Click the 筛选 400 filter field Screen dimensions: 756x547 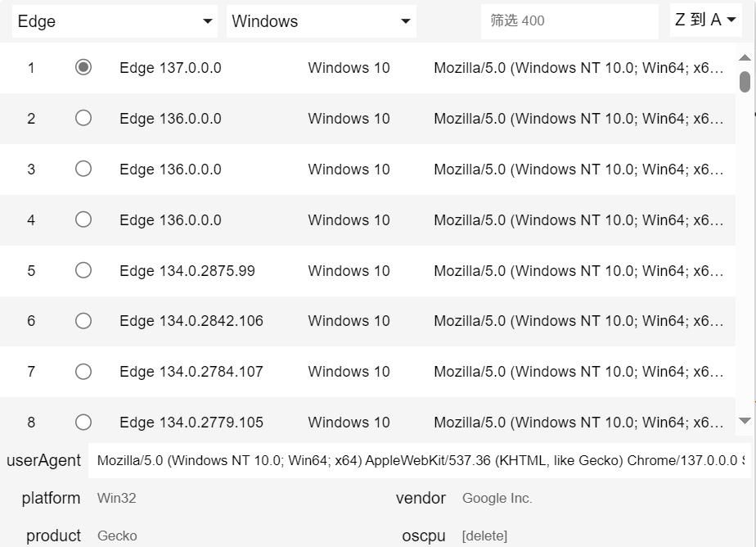tap(569, 21)
